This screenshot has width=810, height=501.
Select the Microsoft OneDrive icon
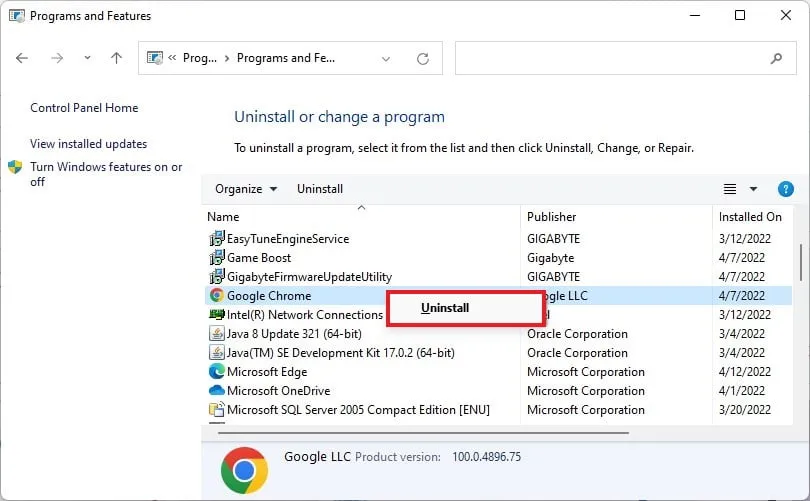tap(216, 390)
